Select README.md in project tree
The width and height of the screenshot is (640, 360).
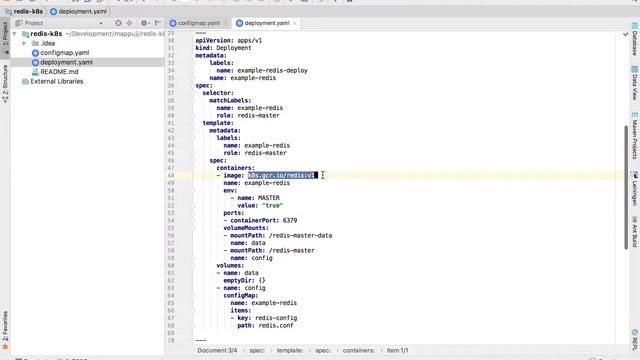(59, 72)
